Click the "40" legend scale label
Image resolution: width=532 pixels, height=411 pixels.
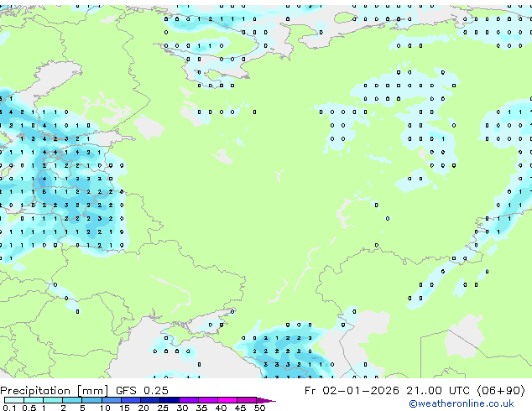(221, 408)
